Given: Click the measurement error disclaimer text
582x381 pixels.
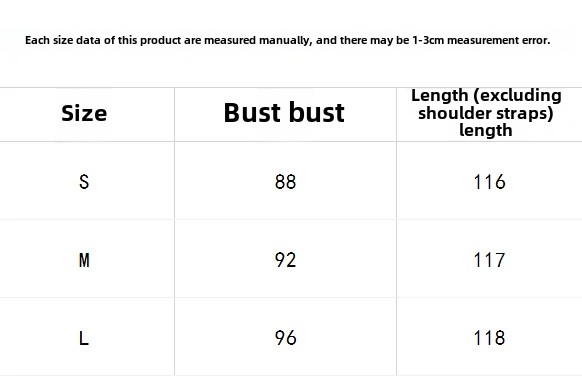Looking at the screenshot, I should tap(288, 40).
